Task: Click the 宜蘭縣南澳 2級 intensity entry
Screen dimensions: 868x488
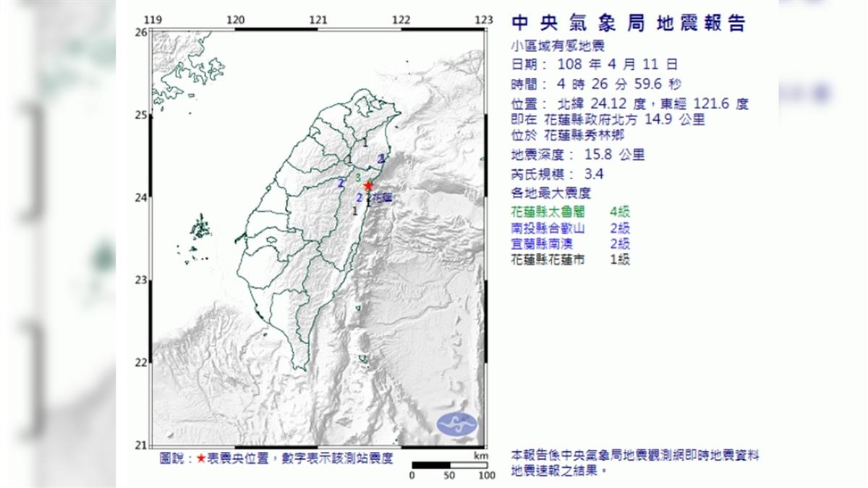Action: click(570, 244)
